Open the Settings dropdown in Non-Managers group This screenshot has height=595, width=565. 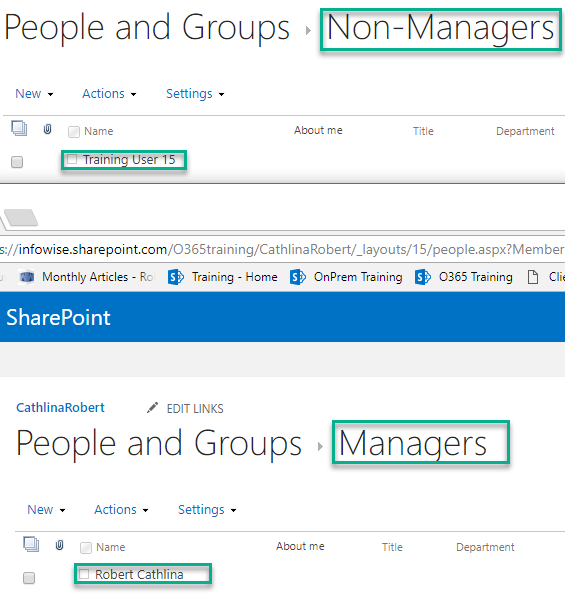(x=195, y=93)
